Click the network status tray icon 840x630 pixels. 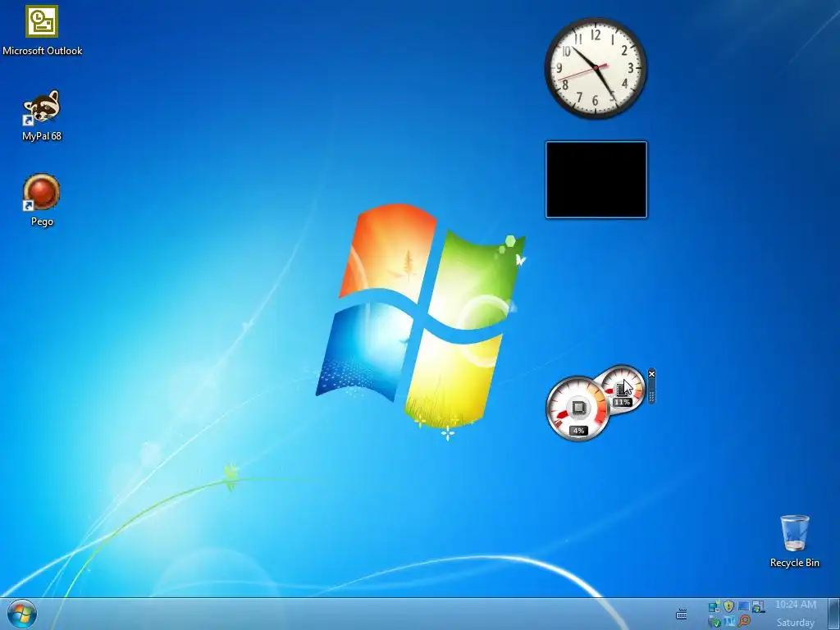(714, 607)
